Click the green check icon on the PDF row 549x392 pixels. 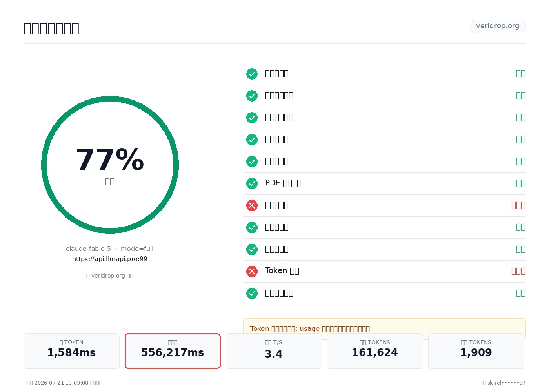point(252,183)
